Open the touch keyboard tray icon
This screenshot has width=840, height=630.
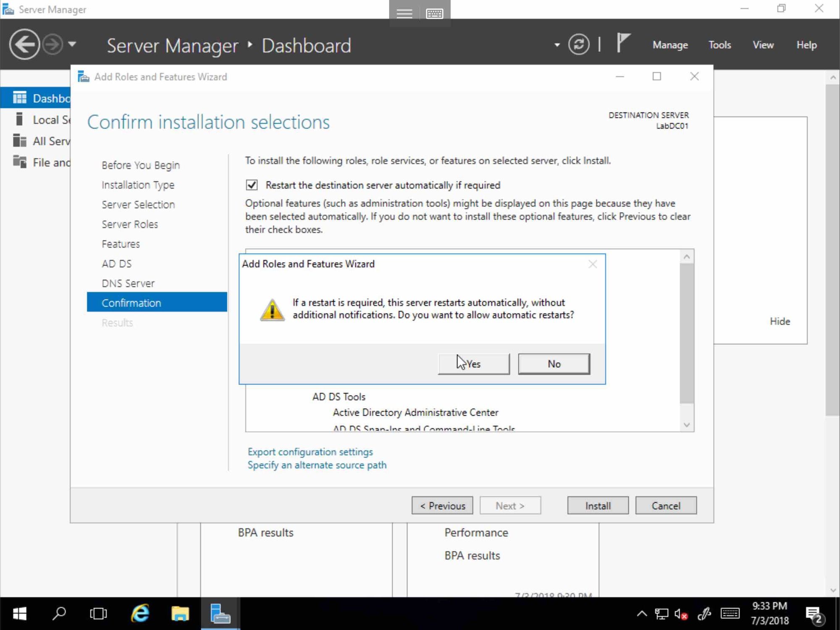click(730, 614)
